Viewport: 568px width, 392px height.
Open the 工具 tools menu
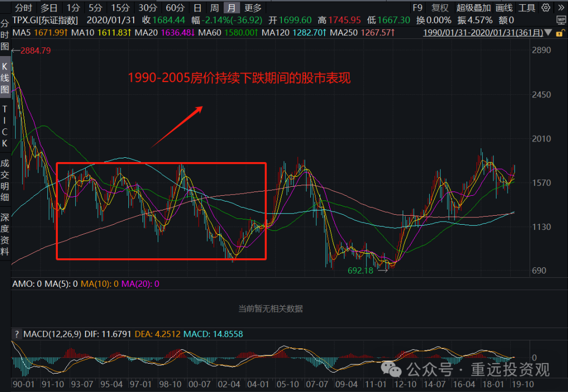tap(526, 7)
